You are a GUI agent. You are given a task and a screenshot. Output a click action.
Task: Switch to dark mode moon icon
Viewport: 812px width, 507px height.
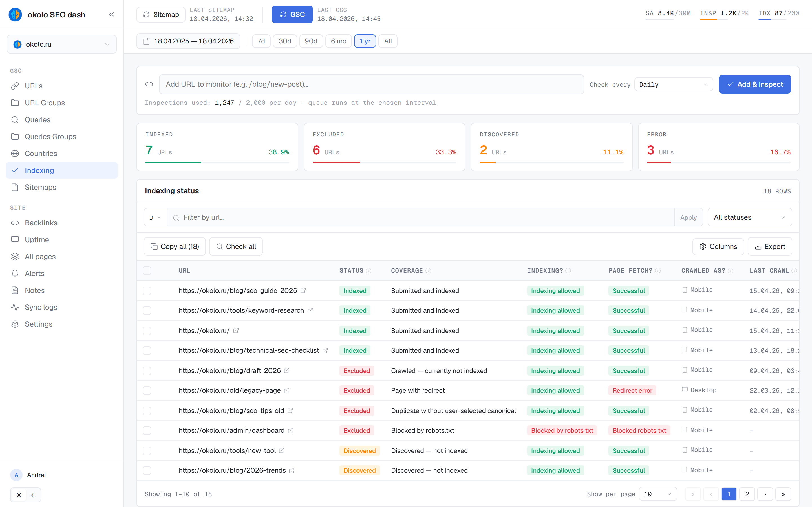33,495
